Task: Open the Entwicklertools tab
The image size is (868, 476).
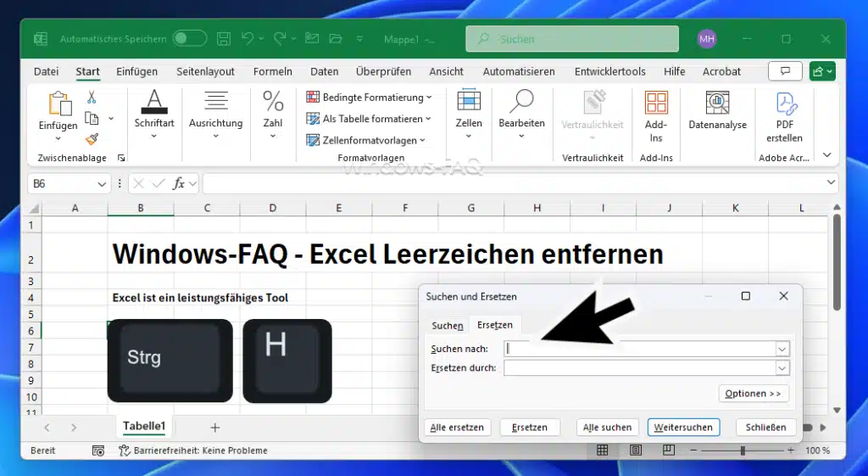Action: (x=610, y=71)
